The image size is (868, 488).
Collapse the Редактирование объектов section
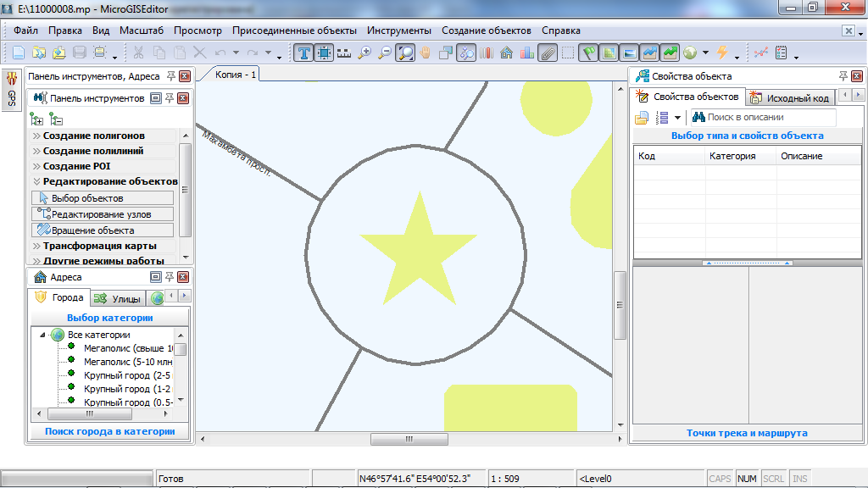[109, 181]
